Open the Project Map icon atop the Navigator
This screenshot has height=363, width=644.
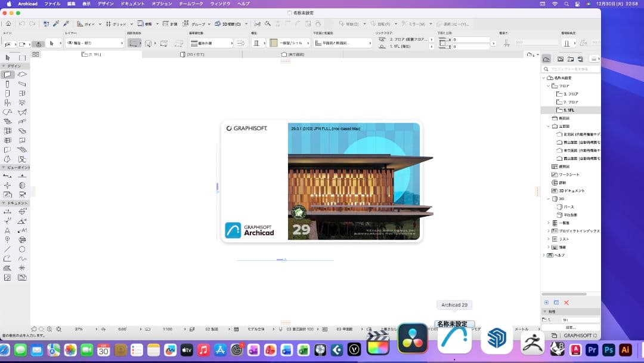tap(547, 59)
